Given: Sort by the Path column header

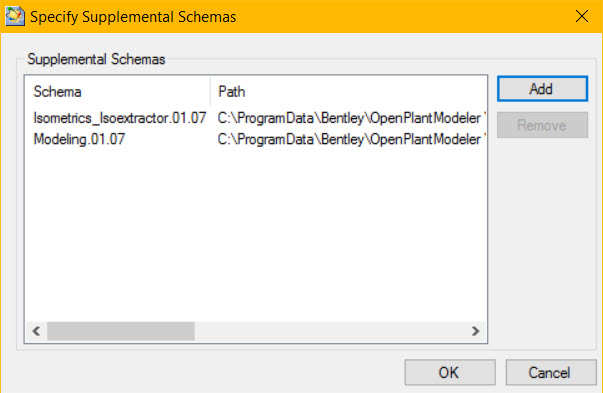Looking at the screenshot, I should click(x=348, y=92).
